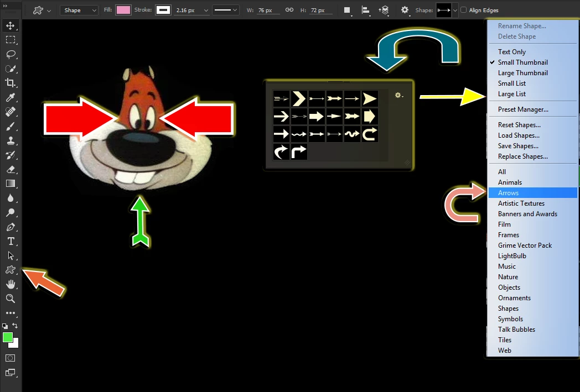Select the Spot Healing Brush tool

pyautogui.click(x=11, y=112)
